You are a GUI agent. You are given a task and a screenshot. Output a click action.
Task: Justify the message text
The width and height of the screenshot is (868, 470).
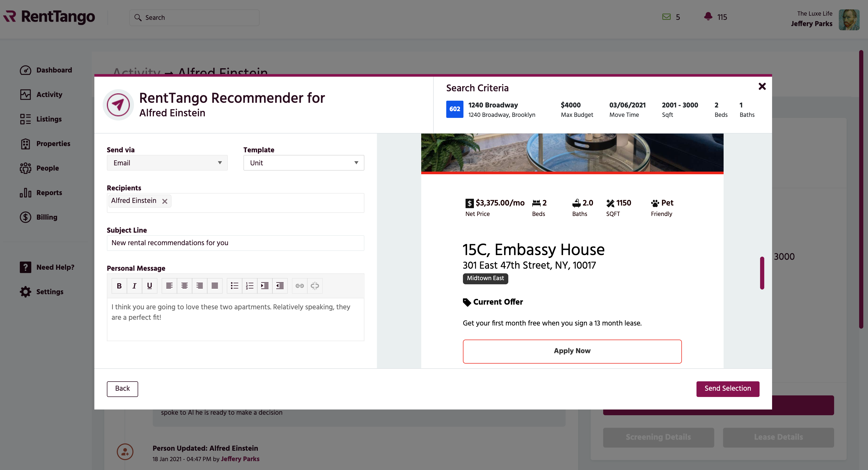(215, 286)
